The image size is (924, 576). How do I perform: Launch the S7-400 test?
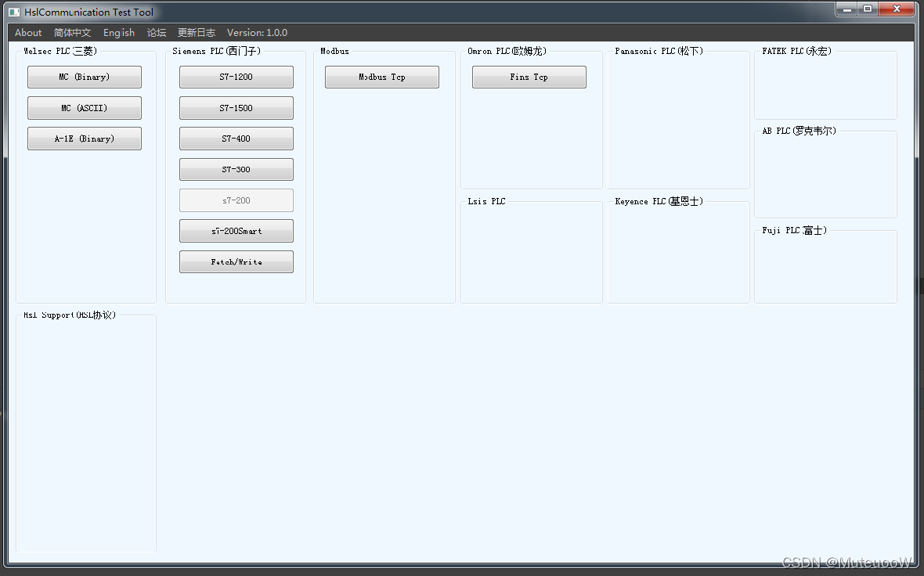pos(236,139)
